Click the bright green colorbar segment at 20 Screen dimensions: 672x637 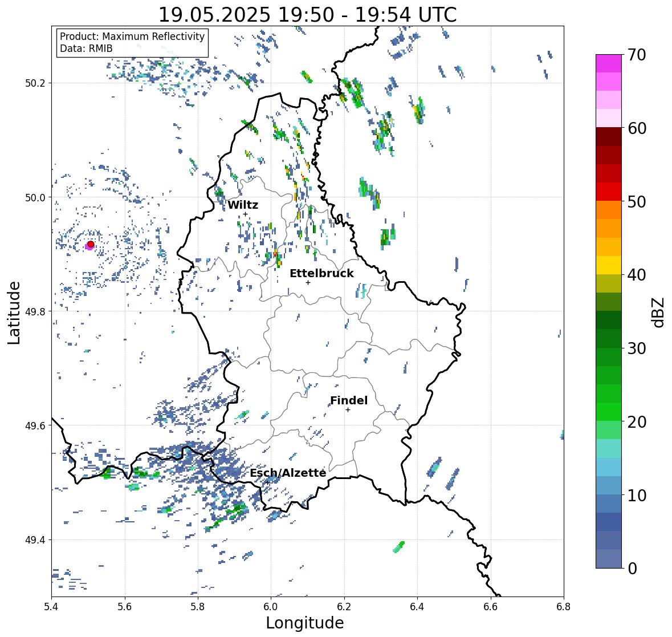[609, 412]
